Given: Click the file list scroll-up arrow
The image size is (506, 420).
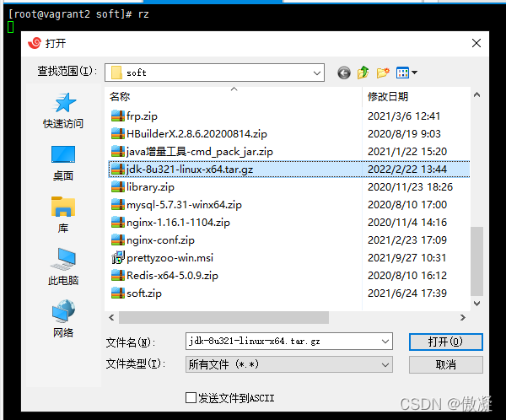Looking at the screenshot, I should pos(476,95).
